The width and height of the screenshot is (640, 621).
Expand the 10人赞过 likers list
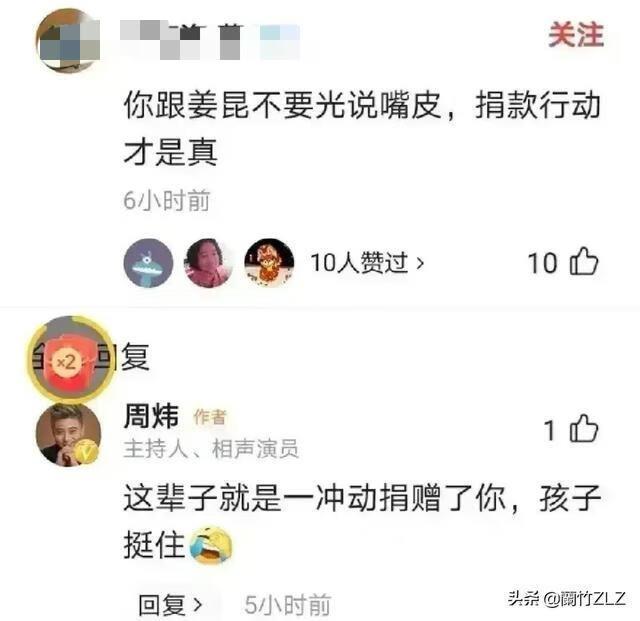click(x=367, y=263)
